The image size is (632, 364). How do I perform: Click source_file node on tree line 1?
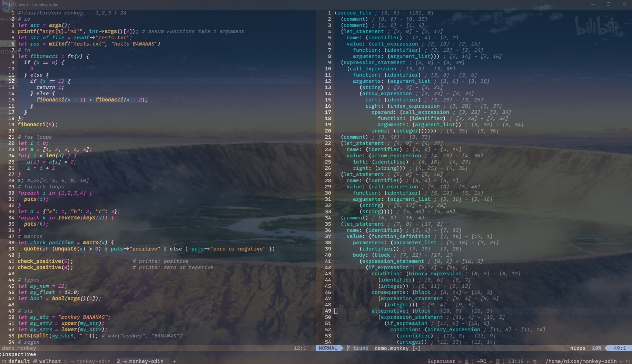click(x=354, y=13)
